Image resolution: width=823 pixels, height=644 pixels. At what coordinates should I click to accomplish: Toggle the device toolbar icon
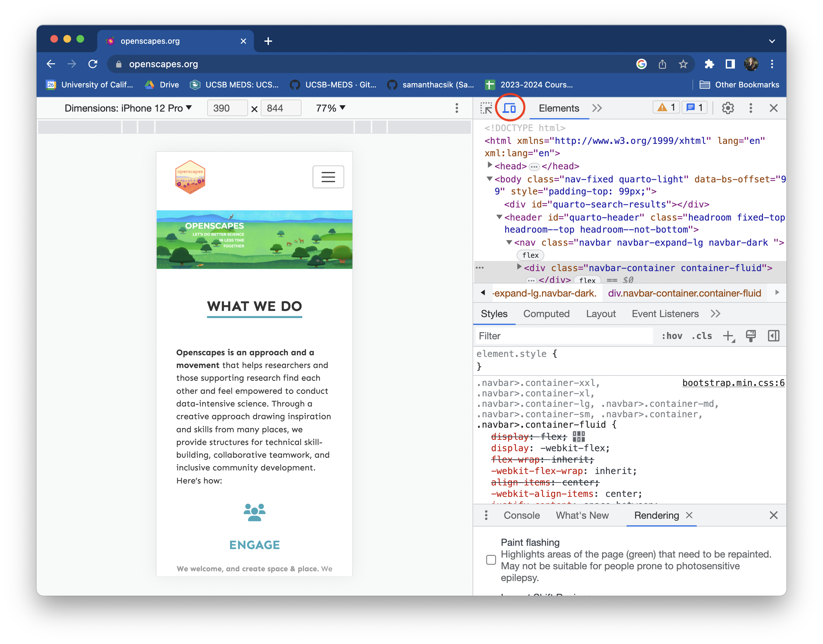point(510,108)
